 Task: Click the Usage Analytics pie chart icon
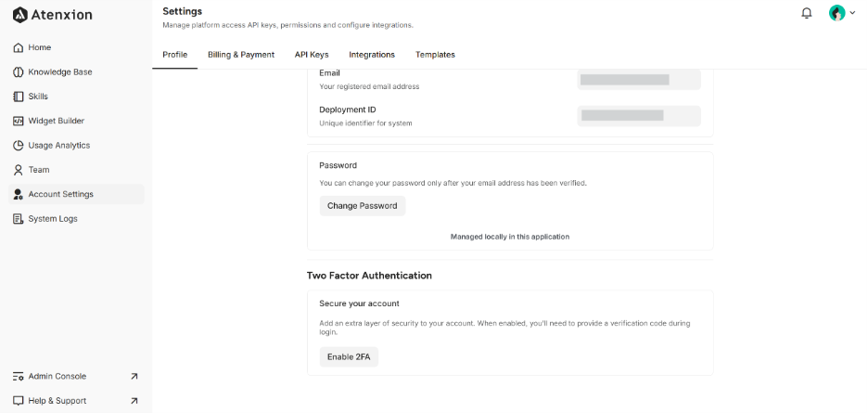click(x=19, y=145)
